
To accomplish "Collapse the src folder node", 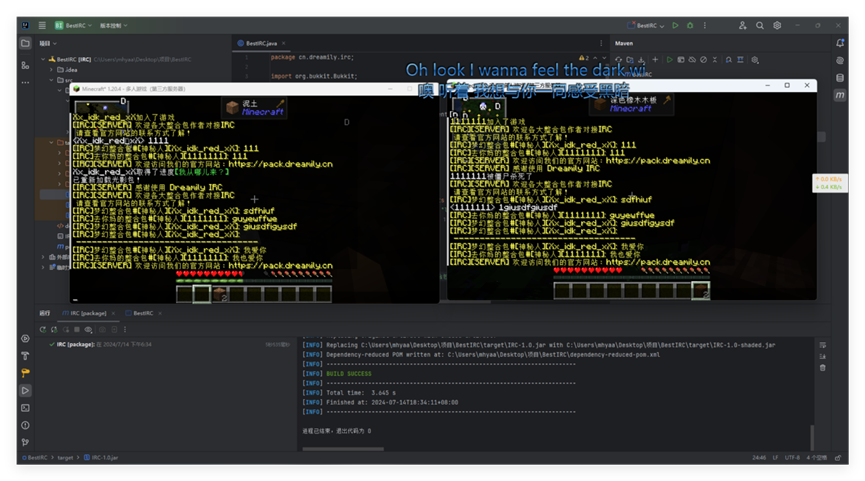I will pyautogui.click(x=52, y=80).
